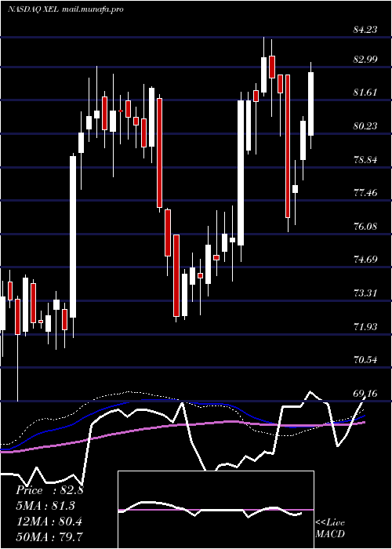Select the 70.54 price axis label

[365, 359]
